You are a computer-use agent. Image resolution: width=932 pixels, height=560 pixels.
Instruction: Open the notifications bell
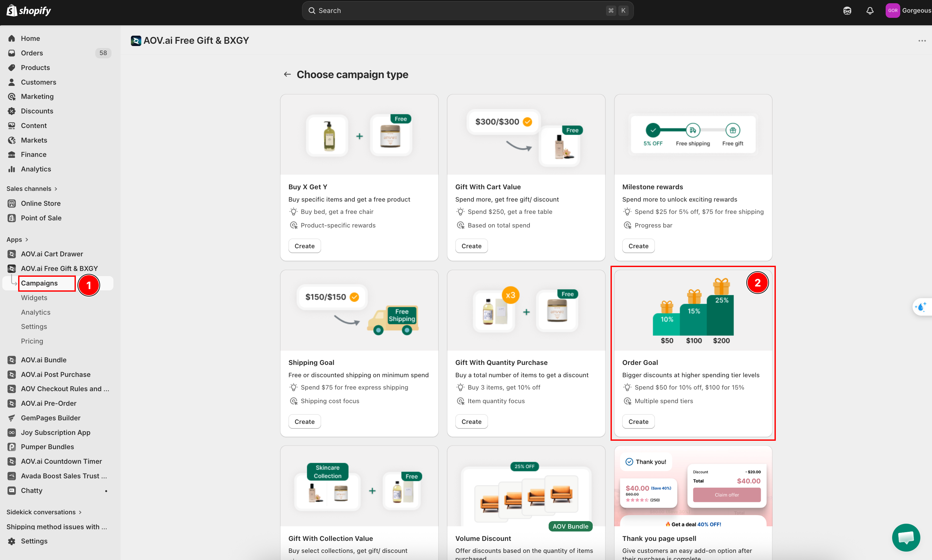click(x=870, y=11)
